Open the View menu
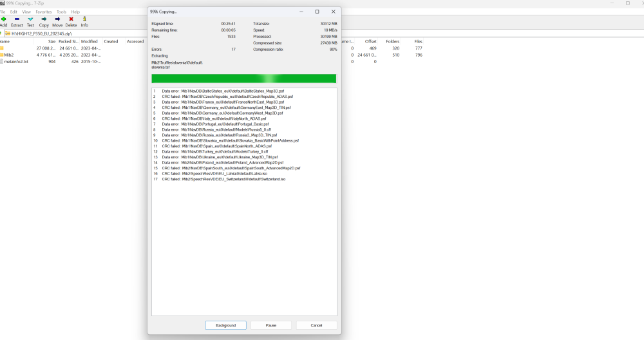Screen dimensions: 644x340 pos(26,12)
